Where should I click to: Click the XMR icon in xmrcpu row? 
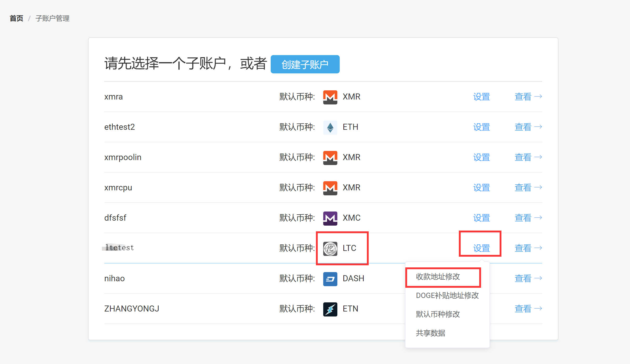coord(330,188)
